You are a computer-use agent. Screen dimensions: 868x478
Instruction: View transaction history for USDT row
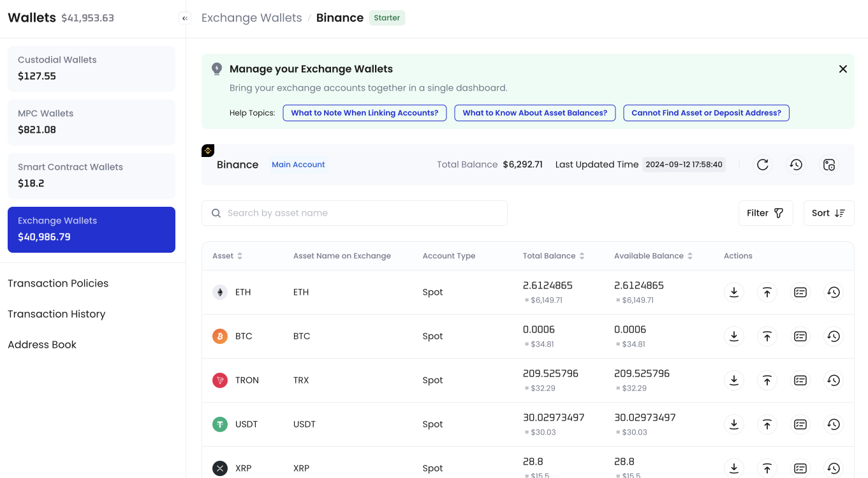[834, 424]
